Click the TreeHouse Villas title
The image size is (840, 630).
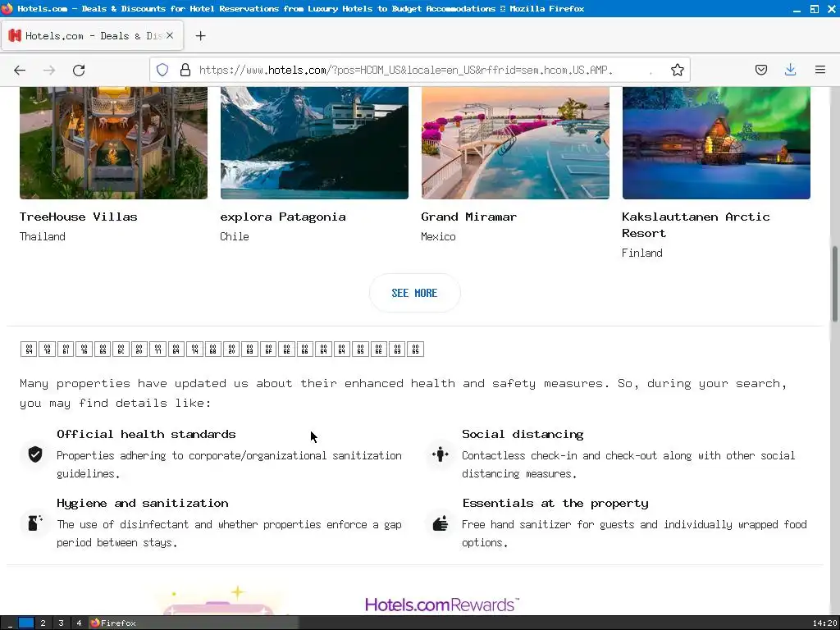pyautogui.click(x=78, y=217)
